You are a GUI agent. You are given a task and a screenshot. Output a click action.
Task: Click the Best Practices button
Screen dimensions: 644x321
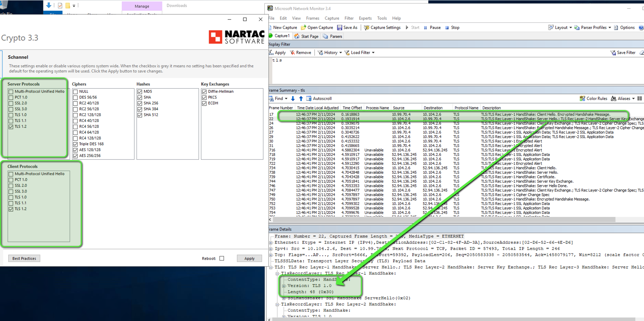pos(24,259)
